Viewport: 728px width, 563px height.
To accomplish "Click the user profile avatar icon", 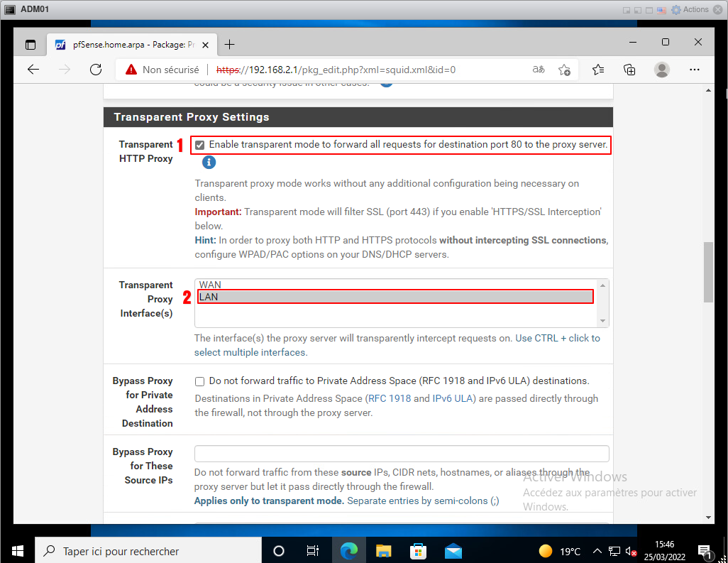I will (x=662, y=70).
